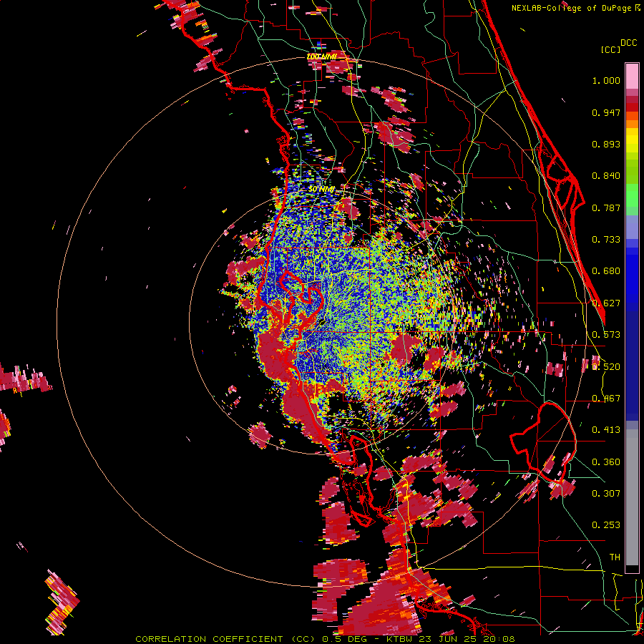Click the [CC] legend unit label
The height and width of the screenshot is (644, 644).
click(610, 49)
